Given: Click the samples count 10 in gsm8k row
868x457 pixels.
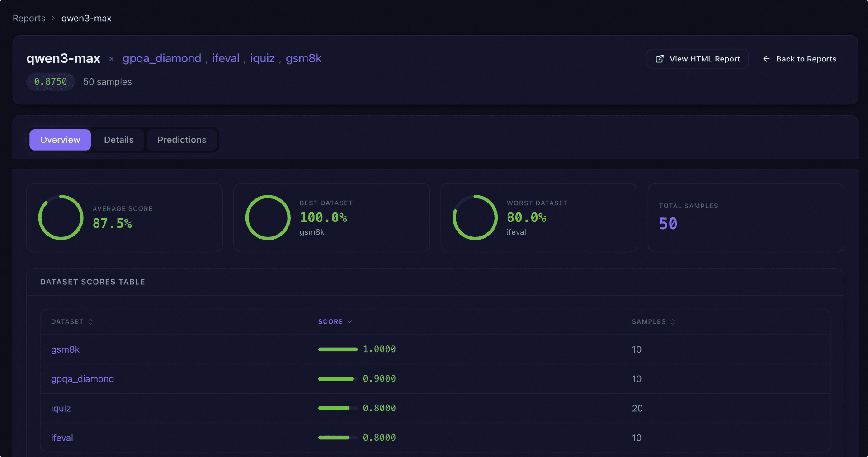Looking at the screenshot, I should (x=637, y=349).
